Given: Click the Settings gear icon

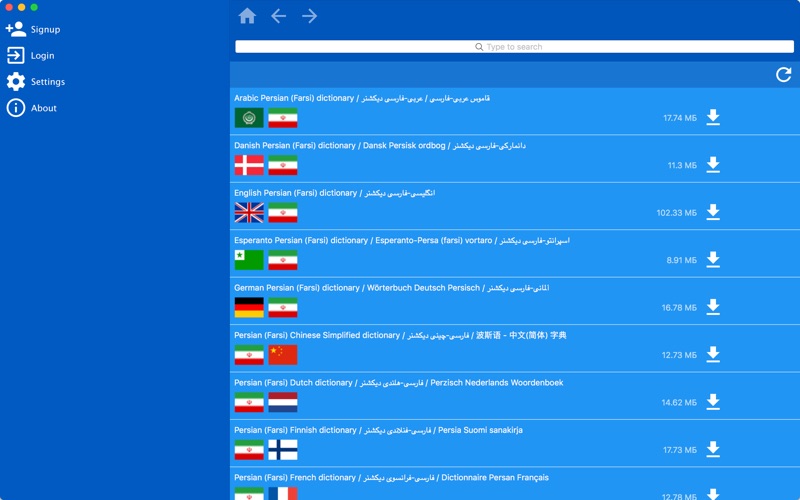Looking at the screenshot, I should click(16, 82).
